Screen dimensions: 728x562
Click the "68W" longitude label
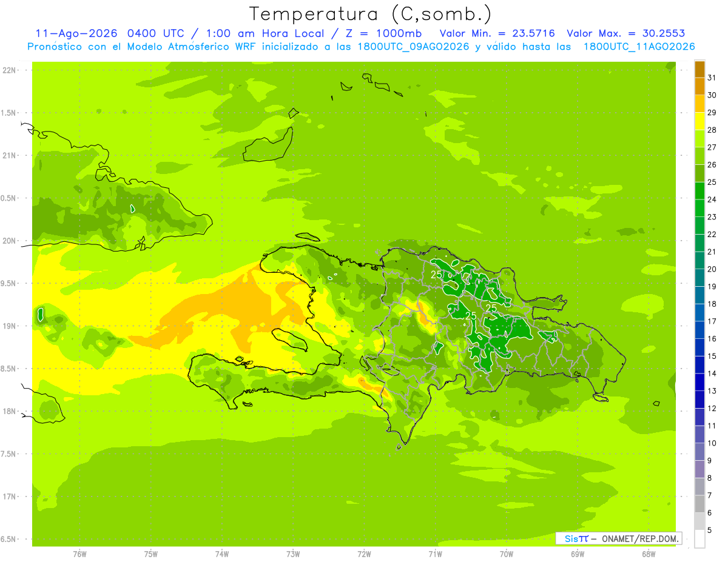pyautogui.click(x=649, y=554)
